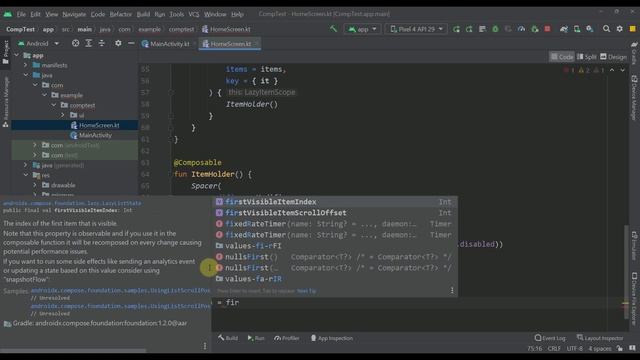This screenshot has width=640, height=360.
Task: Choose firstVisibleItemIndex completion suggestion
Action: click(x=336, y=202)
